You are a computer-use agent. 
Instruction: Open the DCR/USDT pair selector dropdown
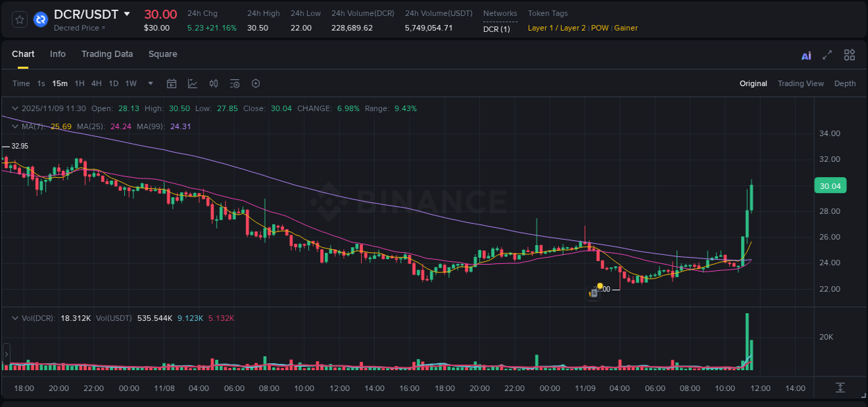point(90,14)
